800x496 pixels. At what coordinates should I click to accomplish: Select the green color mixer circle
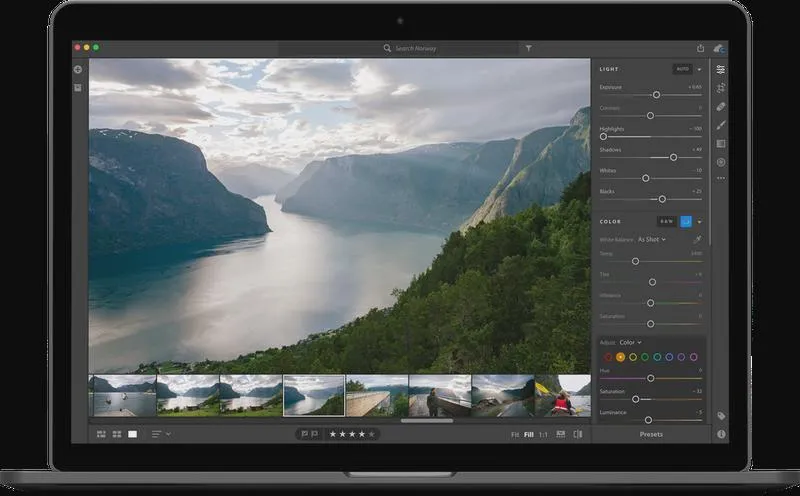coord(645,357)
